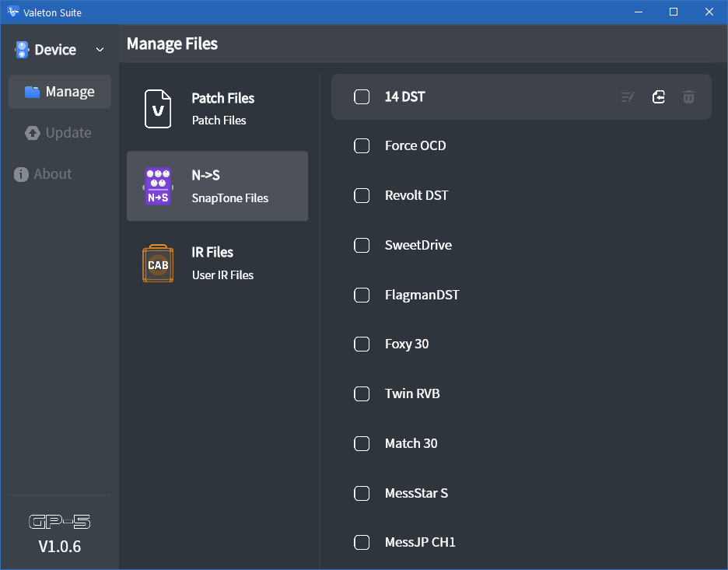This screenshot has width=728, height=570.
Task: Check the SweetDrive checkbox
Action: pyautogui.click(x=362, y=245)
